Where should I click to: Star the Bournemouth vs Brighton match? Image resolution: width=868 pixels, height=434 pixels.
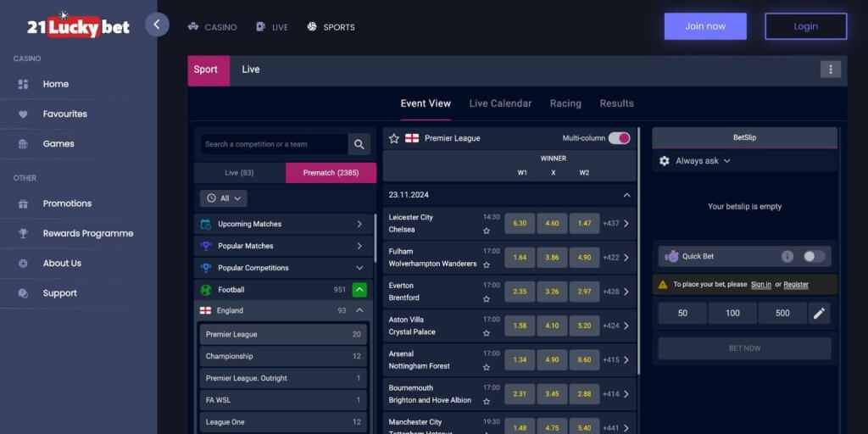486,401
